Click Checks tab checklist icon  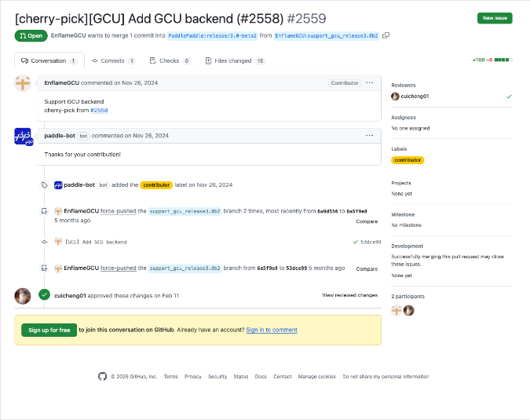(x=153, y=60)
